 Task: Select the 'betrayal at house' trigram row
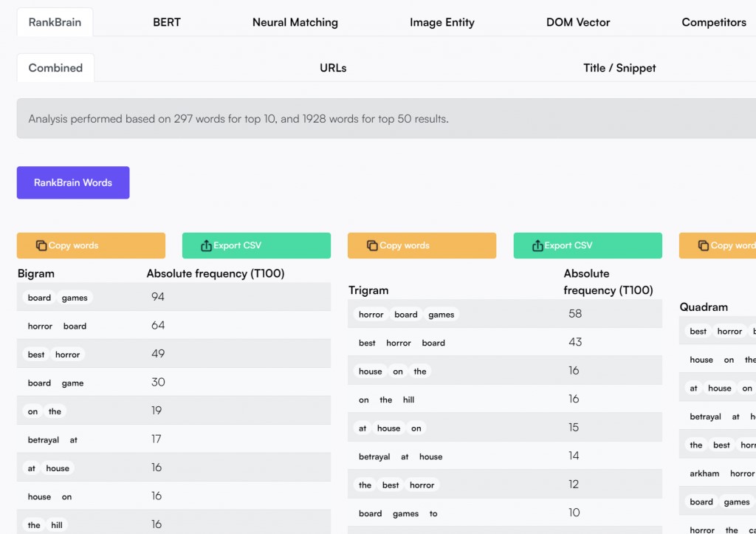(x=504, y=456)
